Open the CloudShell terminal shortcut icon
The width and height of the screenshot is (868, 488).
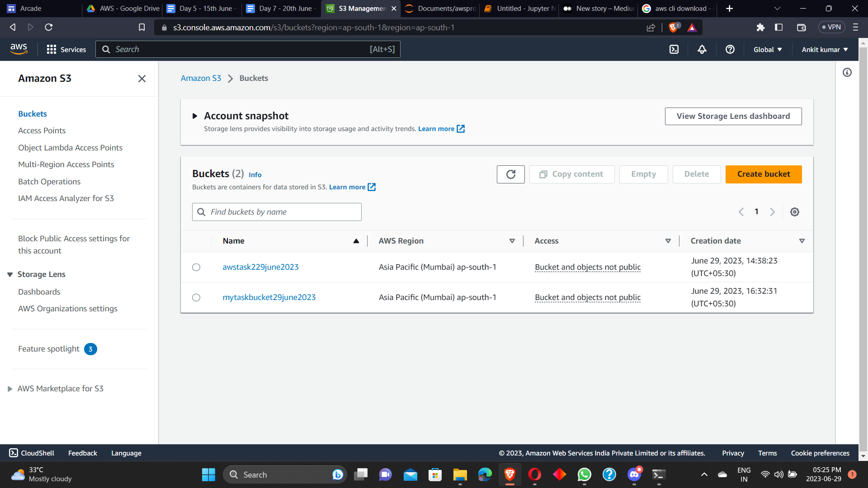674,49
